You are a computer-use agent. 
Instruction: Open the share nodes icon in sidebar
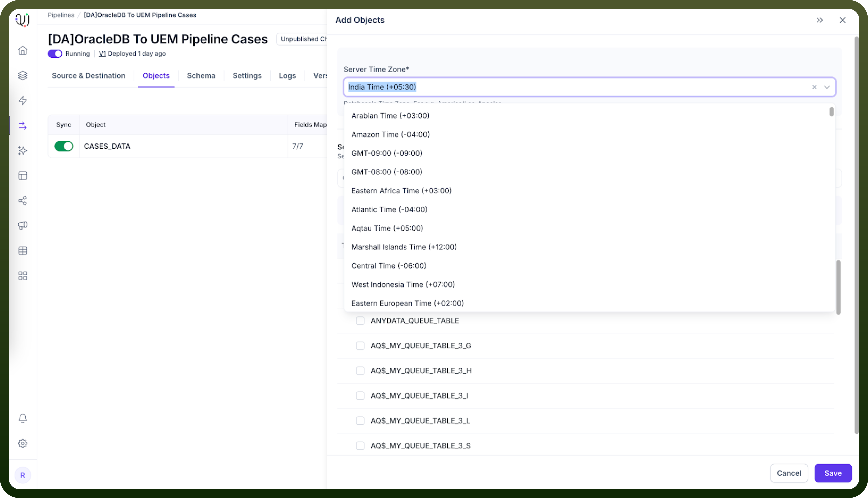point(23,200)
